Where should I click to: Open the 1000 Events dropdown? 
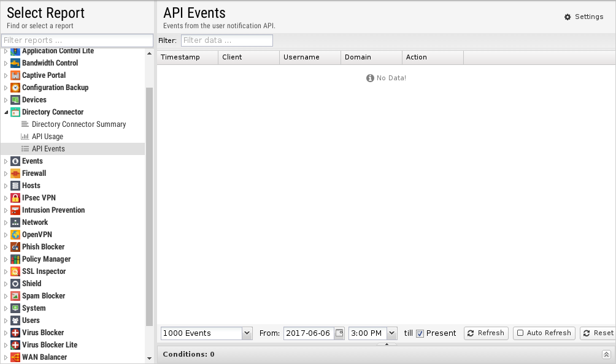[x=247, y=333]
